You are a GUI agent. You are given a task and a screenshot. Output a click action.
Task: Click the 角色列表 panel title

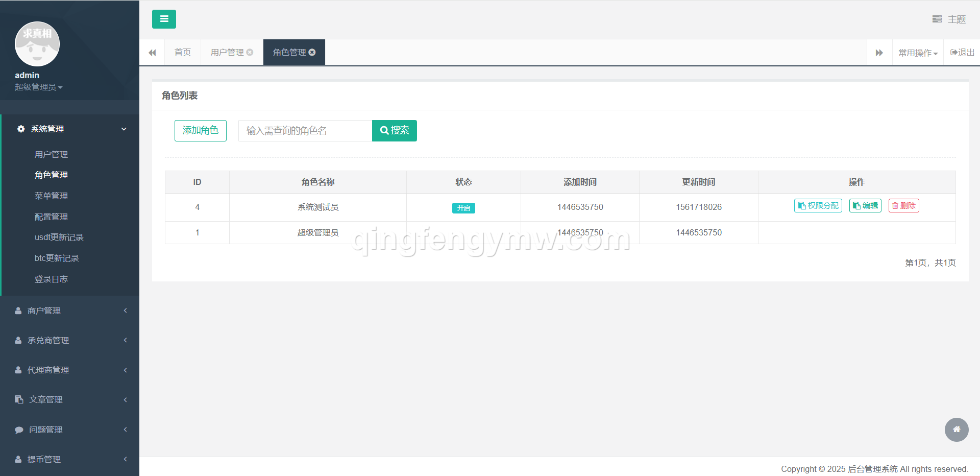coord(180,96)
